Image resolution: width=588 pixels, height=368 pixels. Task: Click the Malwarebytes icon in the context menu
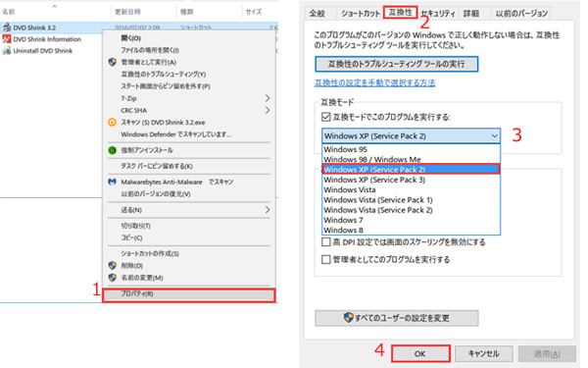[112, 182]
